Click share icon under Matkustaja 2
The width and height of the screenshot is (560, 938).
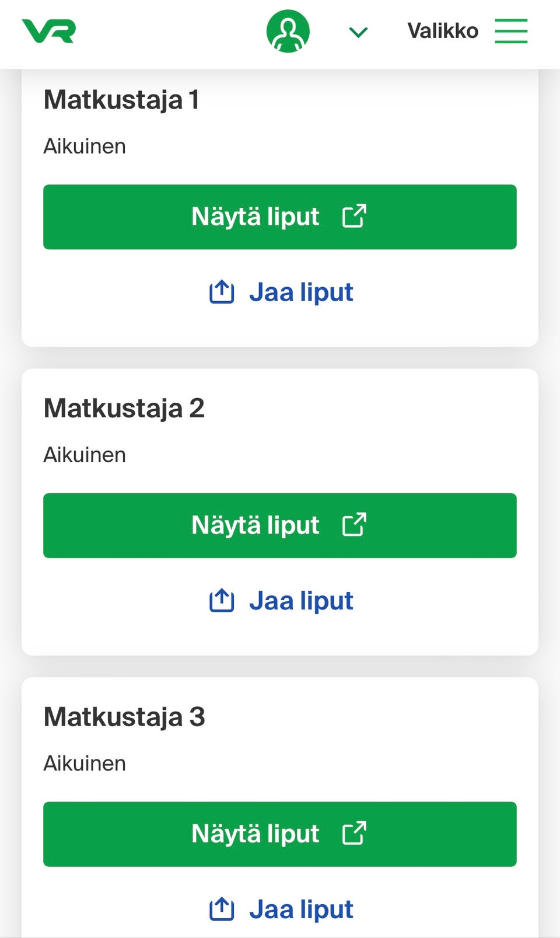(222, 601)
